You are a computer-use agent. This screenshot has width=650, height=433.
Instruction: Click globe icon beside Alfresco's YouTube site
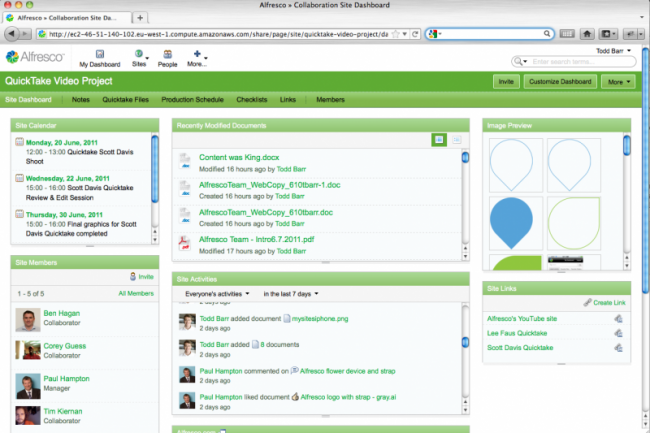point(618,319)
